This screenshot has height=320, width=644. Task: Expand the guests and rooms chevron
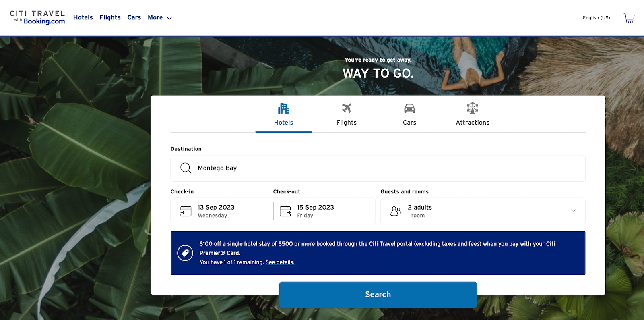tap(573, 211)
